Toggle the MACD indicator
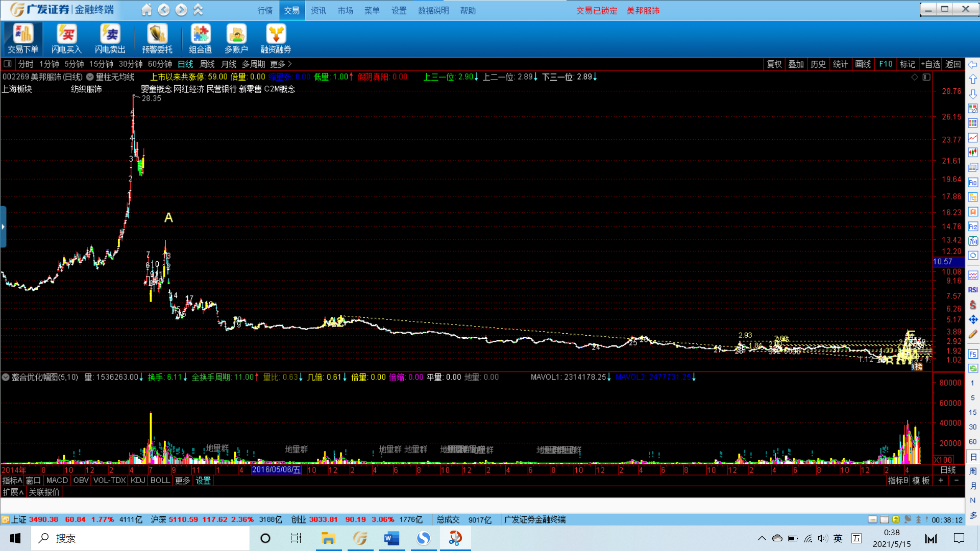This screenshot has height=551, width=980. click(x=57, y=481)
